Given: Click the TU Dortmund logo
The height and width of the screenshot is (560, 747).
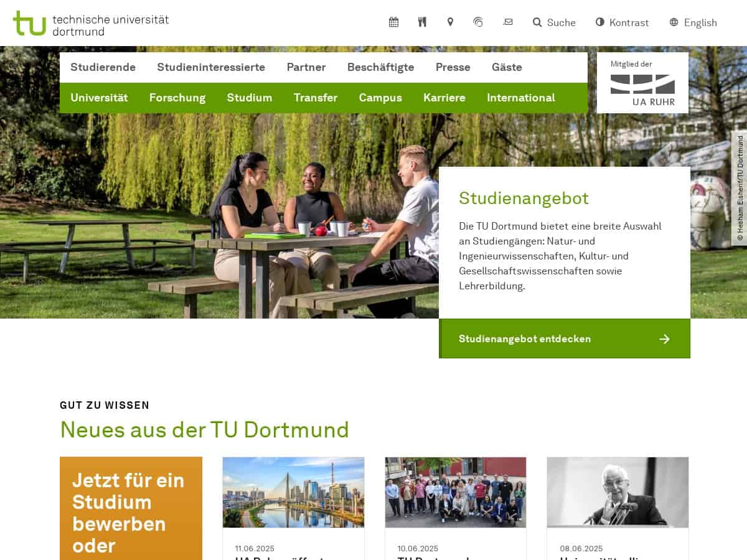Looking at the screenshot, I should (x=91, y=23).
